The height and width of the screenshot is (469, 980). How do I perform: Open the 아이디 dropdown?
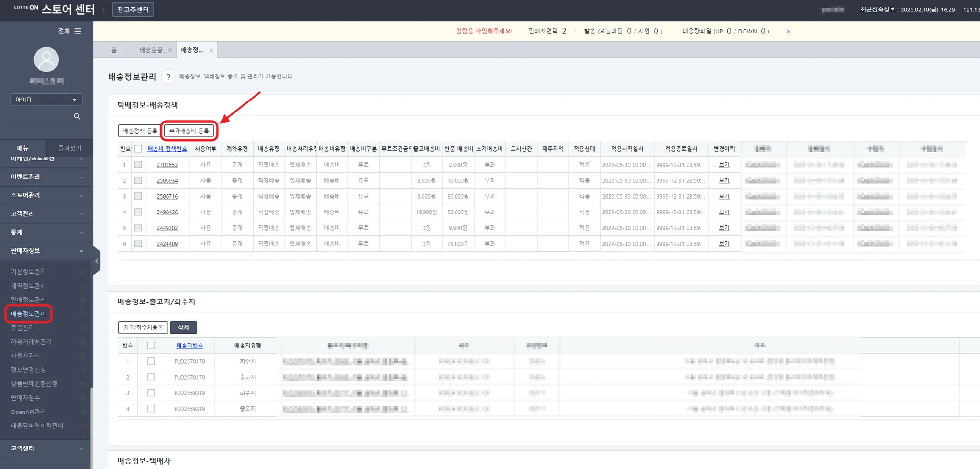(x=46, y=100)
